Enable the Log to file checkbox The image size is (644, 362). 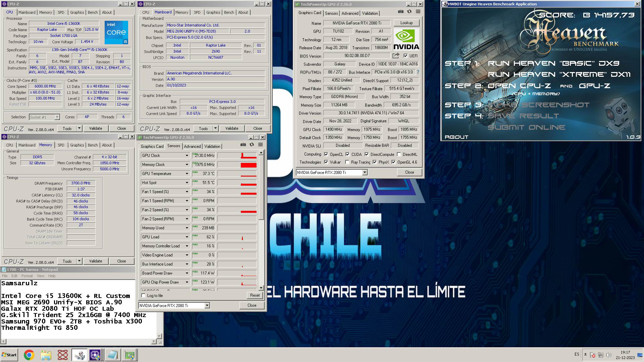tap(144, 296)
